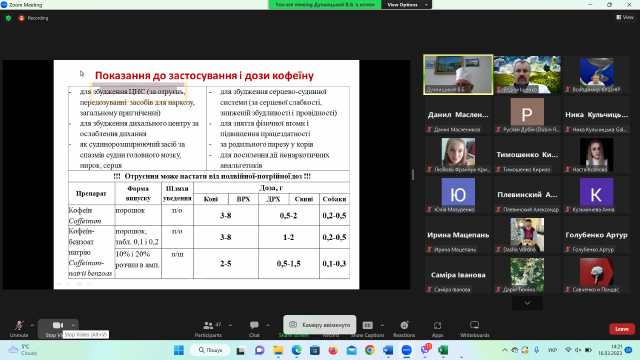
Task: Select Саміра Іванова participant tile
Action: point(458,275)
